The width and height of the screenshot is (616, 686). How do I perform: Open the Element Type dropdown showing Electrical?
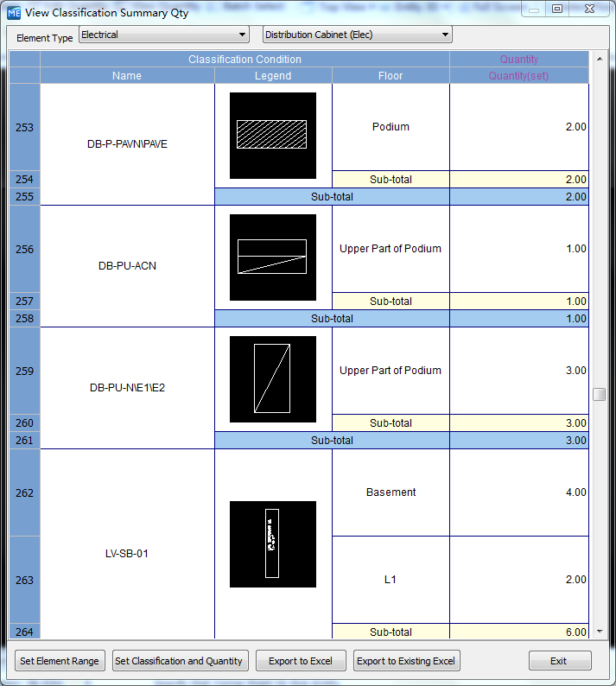(164, 35)
